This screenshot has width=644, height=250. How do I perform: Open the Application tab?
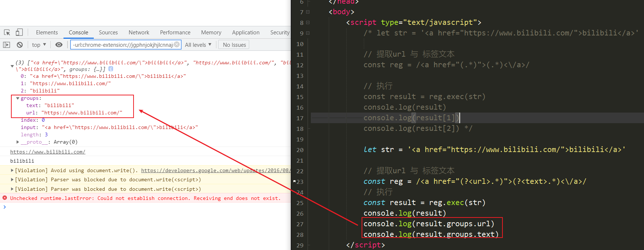(x=246, y=33)
